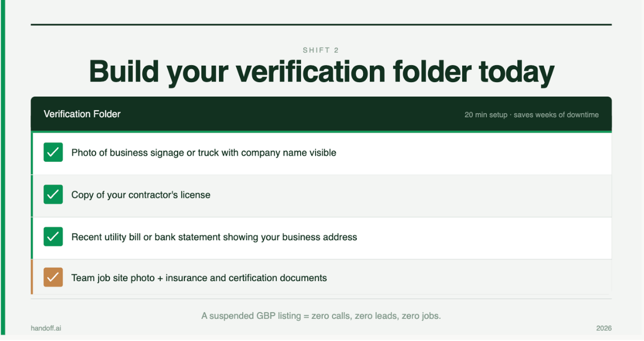
Task: Uncheck the contractor's license checkbox
Action: [53, 194]
